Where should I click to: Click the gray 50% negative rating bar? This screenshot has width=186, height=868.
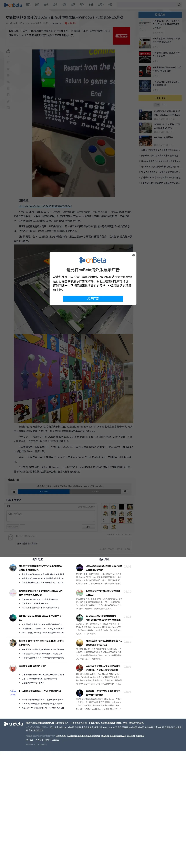pyautogui.click(x=95, y=491)
